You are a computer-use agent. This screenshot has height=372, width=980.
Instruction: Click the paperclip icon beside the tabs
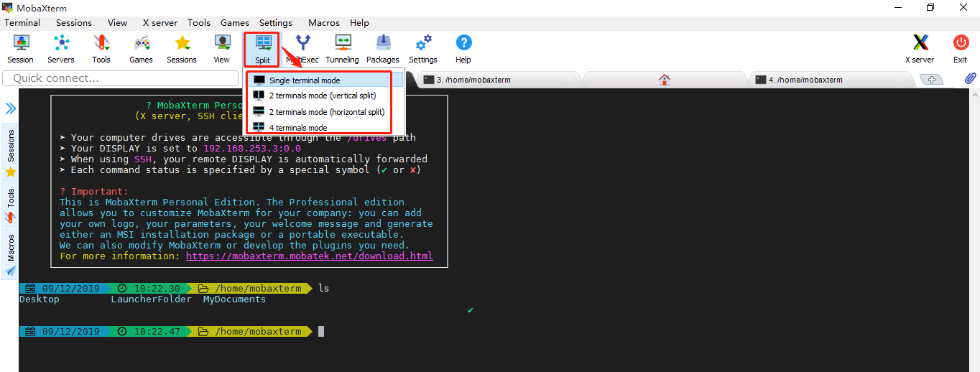[969, 78]
